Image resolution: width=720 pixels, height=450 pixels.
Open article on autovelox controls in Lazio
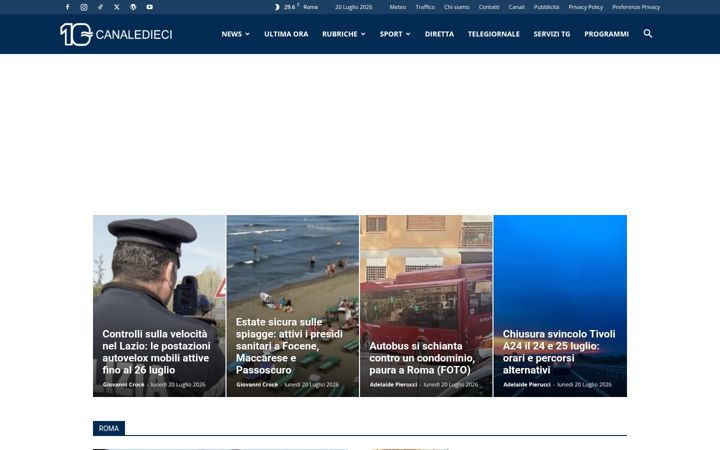pos(156,352)
